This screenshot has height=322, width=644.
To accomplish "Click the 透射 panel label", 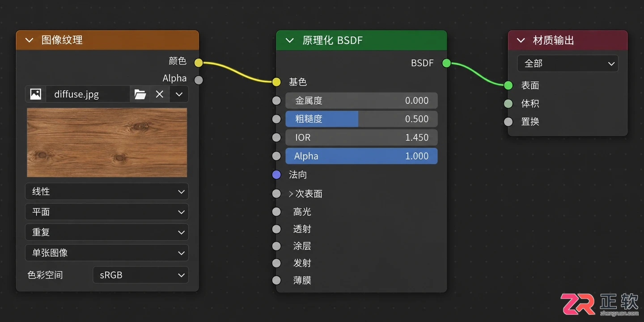I will [302, 229].
